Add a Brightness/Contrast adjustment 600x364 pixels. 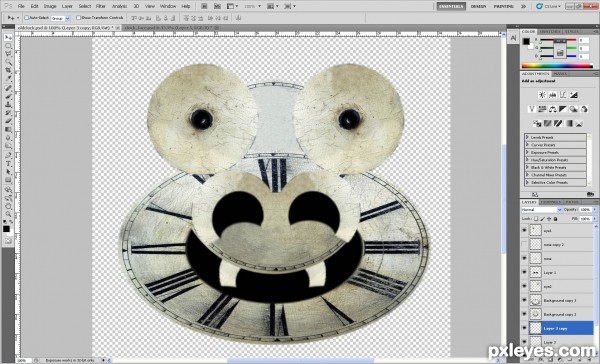(x=542, y=95)
